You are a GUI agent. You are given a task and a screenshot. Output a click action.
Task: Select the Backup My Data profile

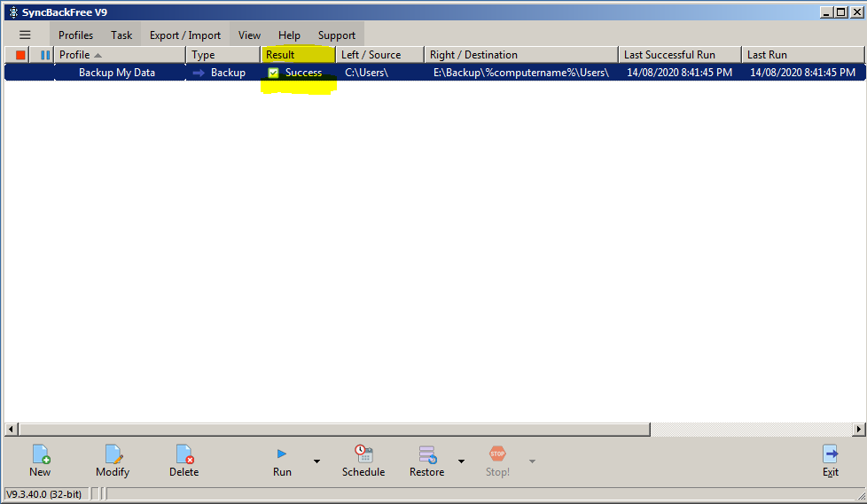coord(117,73)
